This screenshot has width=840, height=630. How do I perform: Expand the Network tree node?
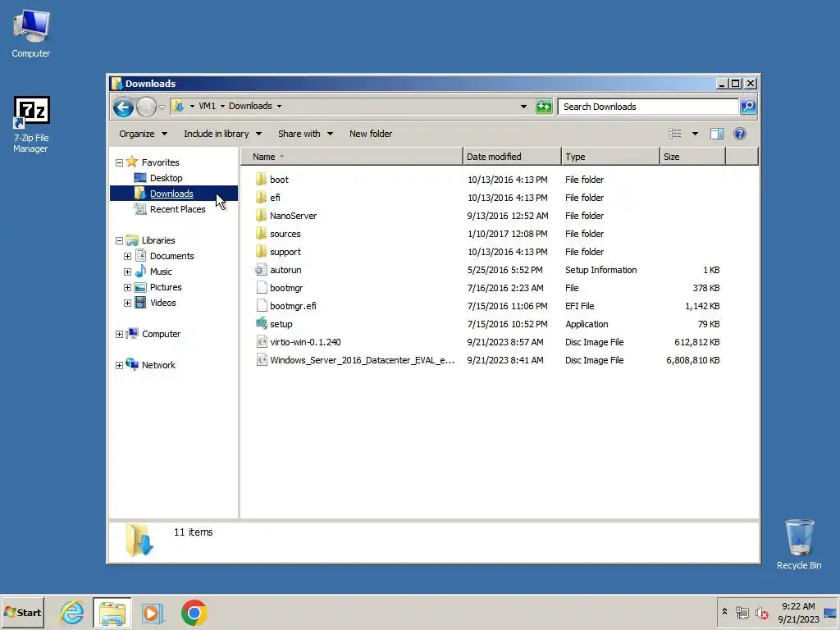(120, 365)
